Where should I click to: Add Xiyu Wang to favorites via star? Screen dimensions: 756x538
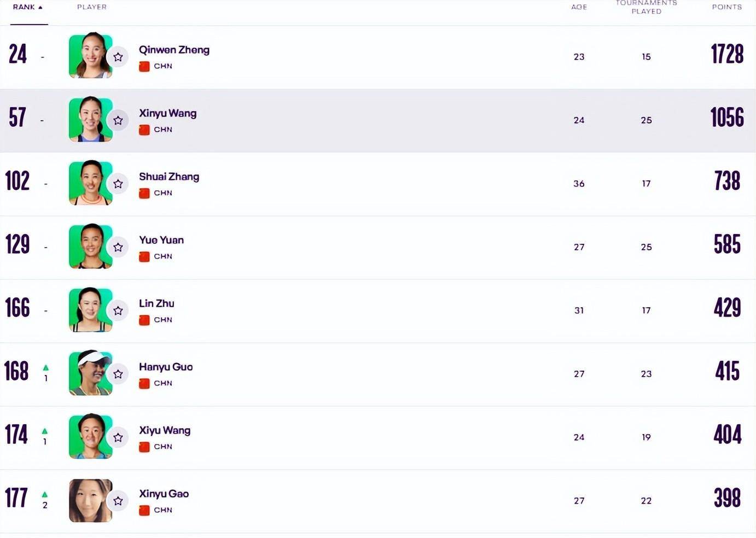tap(118, 437)
